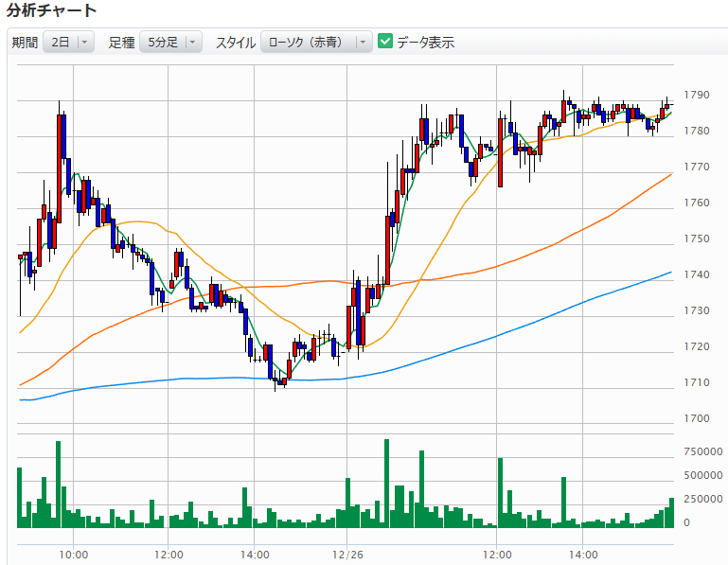Viewport: 728px width, 565px height.
Task: Click the 足種 label in the toolbar
Action: tap(122, 43)
